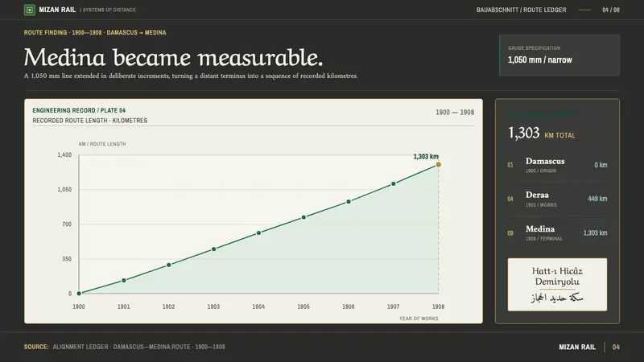Click the 1905 data point on the line
The image size is (644, 362).
tap(303, 217)
